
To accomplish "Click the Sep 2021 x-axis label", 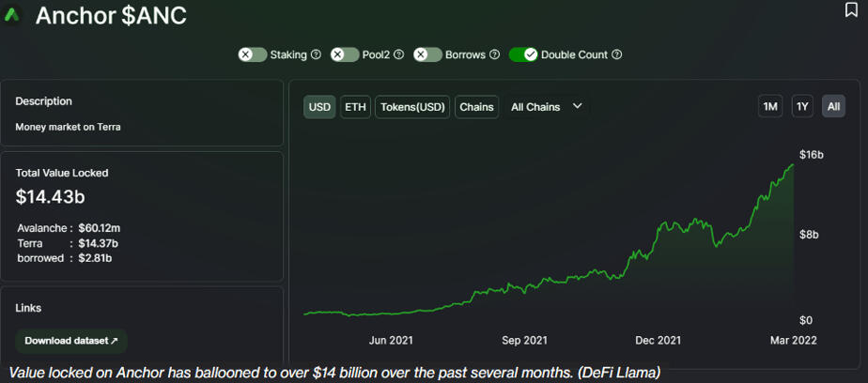I will (x=524, y=340).
